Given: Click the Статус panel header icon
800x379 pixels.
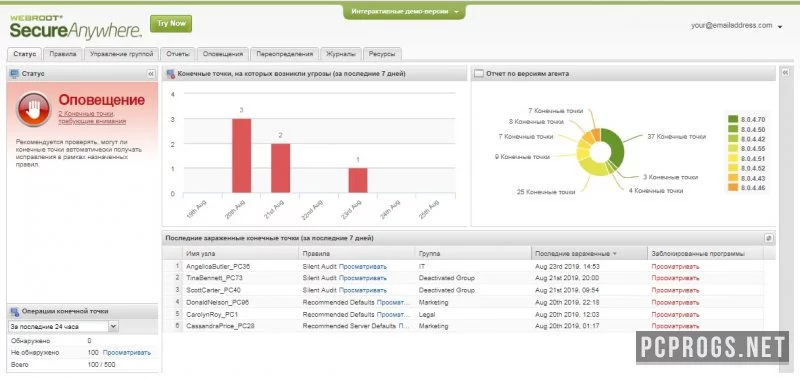Looking at the screenshot, I should pyautogui.click(x=14, y=74).
